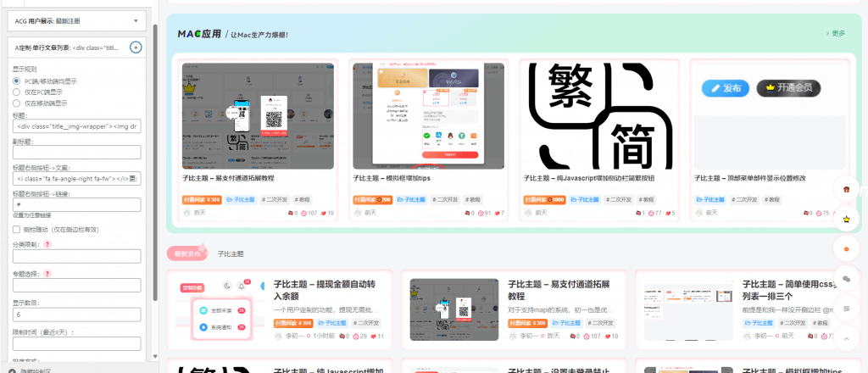Click author avatar on 纯Javascript增加侧边栏简繁按钮 card

pyautogui.click(x=527, y=213)
